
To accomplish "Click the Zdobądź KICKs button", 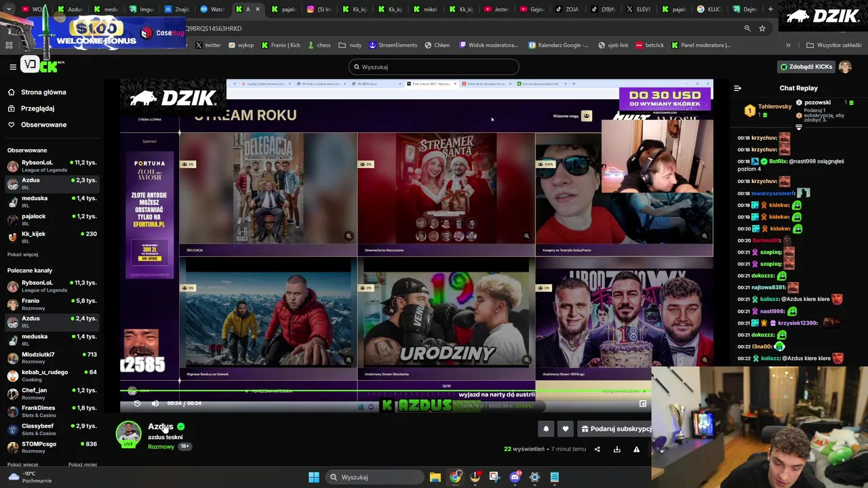I will pos(806,67).
